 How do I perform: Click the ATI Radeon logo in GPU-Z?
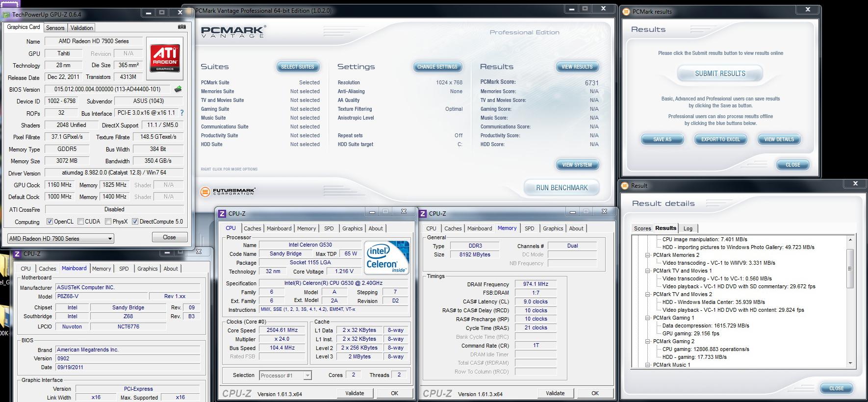[165, 58]
